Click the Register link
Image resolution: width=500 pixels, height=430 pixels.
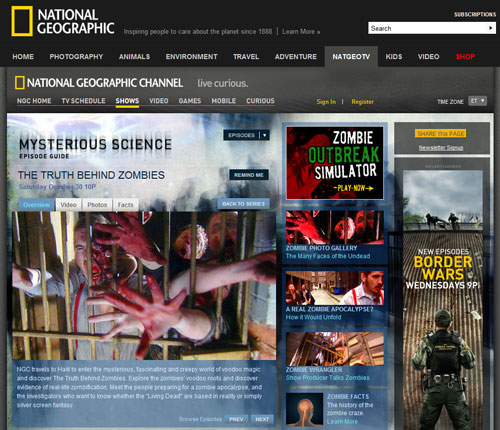click(x=362, y=102)
